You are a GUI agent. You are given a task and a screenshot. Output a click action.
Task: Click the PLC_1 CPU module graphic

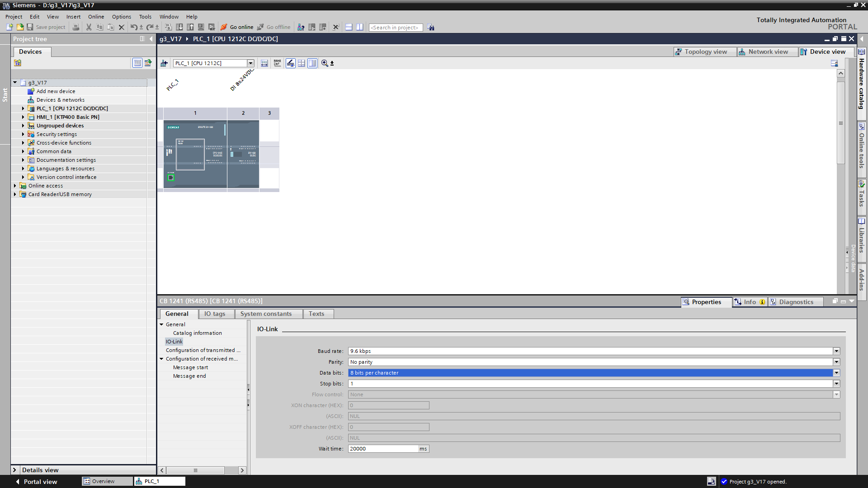(195, 154)
